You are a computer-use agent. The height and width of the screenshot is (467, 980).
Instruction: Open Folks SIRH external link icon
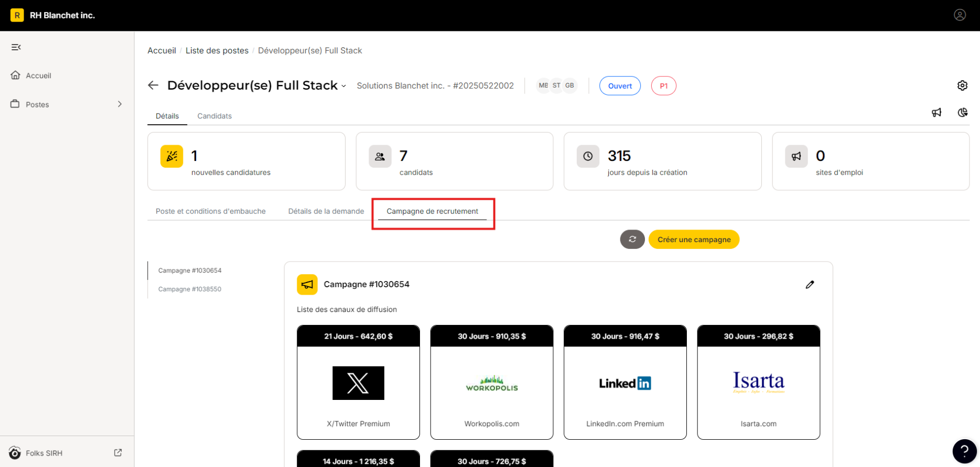[x=118, y=453]
